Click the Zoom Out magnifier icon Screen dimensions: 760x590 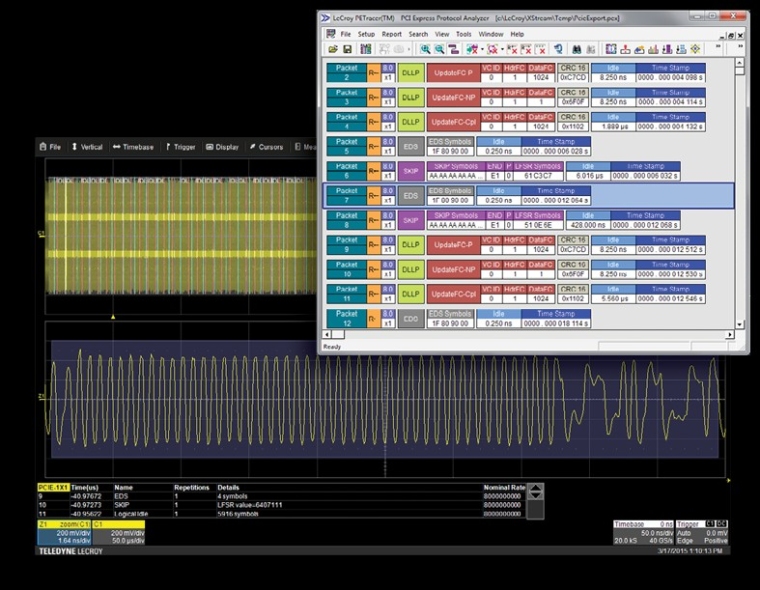439,49
